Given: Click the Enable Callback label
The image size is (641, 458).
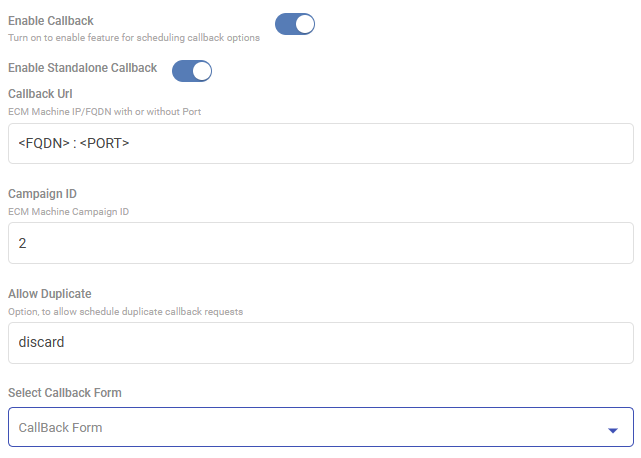Looking at the screenshot, I should [x=52, y=20].
